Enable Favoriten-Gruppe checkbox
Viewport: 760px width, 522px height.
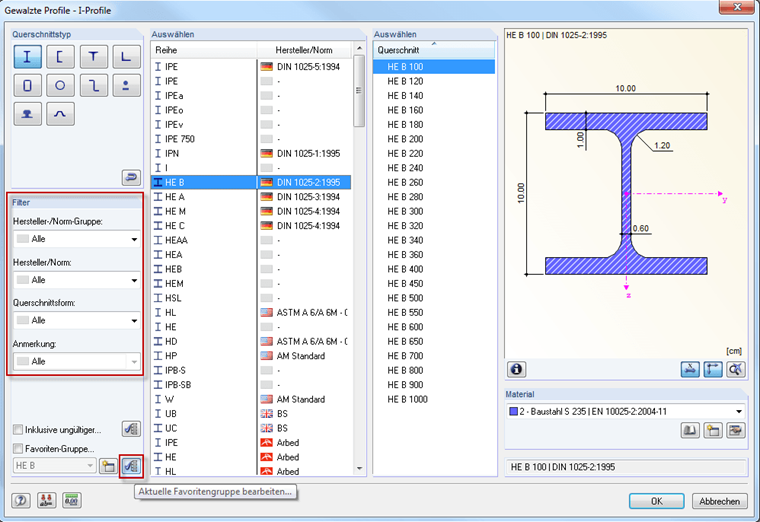click(18, 449)
